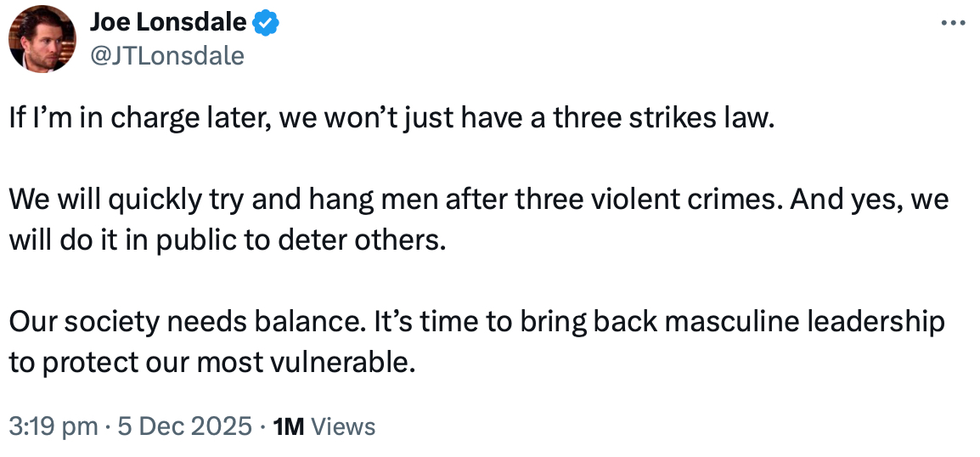
Task: Click the line "will do it in public to deter others."
Action: click(227, 238)
